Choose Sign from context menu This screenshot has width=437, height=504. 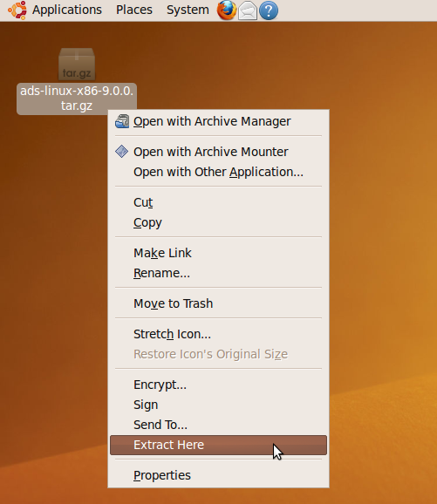point(218,405)
